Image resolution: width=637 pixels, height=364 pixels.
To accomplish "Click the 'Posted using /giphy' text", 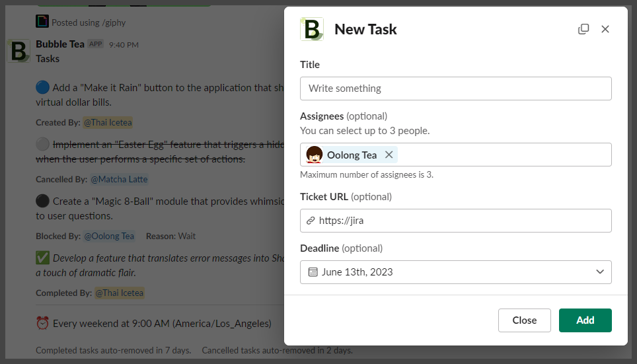I will coord(89,22).
